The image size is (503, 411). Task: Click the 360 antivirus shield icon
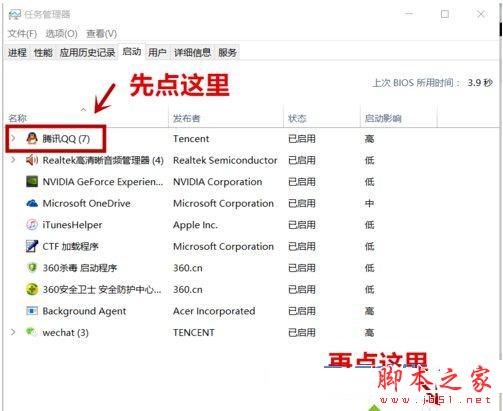point(32,268)
